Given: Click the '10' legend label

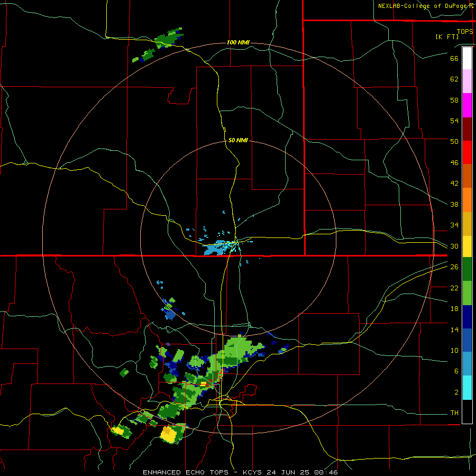Looking at the screenshot, I should [x=454, y=350].
